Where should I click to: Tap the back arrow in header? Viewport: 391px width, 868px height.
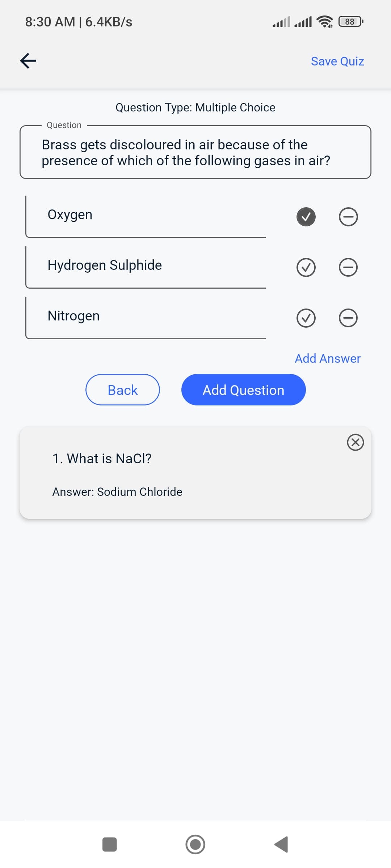28,61
